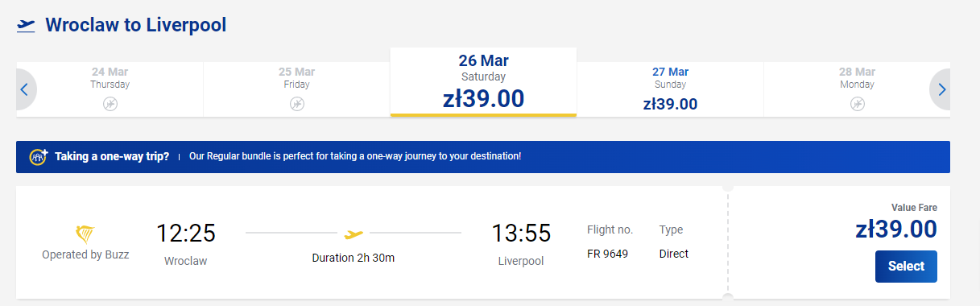Screen dimensions: 980x306
Task: Click the 13:55 Liverpool arrival time
Action: click(521, 234)
